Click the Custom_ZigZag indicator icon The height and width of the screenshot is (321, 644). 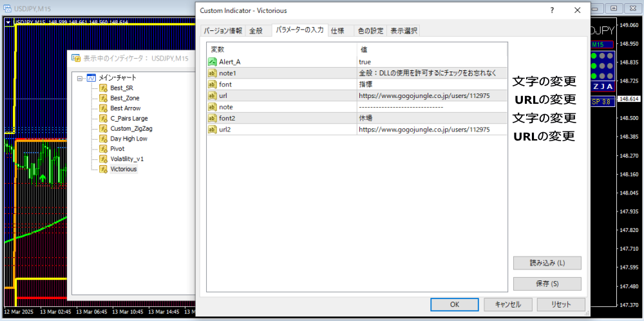click(103, 129)
